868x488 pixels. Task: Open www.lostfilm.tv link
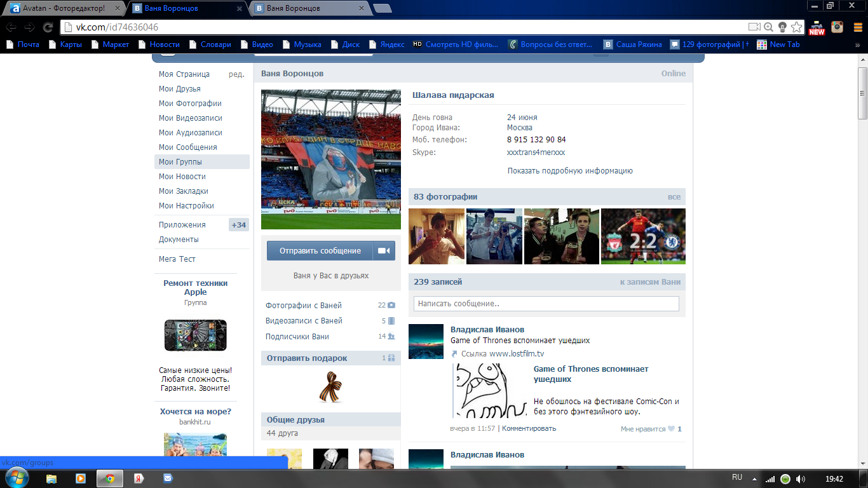click(x=517, y=354)
